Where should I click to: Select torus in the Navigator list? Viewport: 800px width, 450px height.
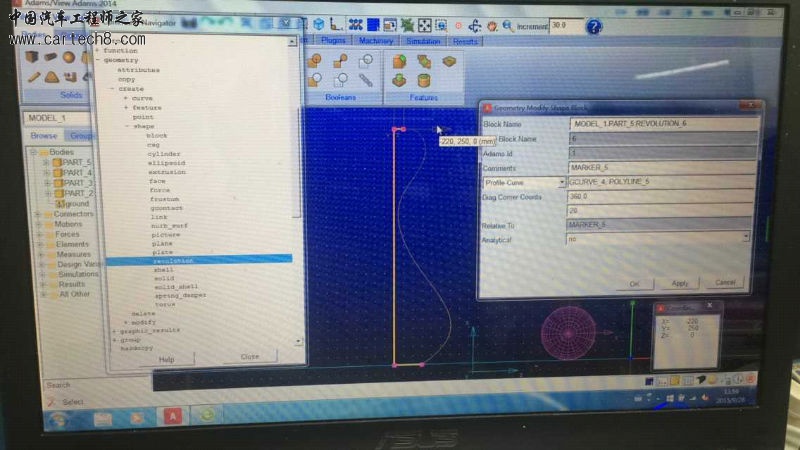(x=165, y=305)
